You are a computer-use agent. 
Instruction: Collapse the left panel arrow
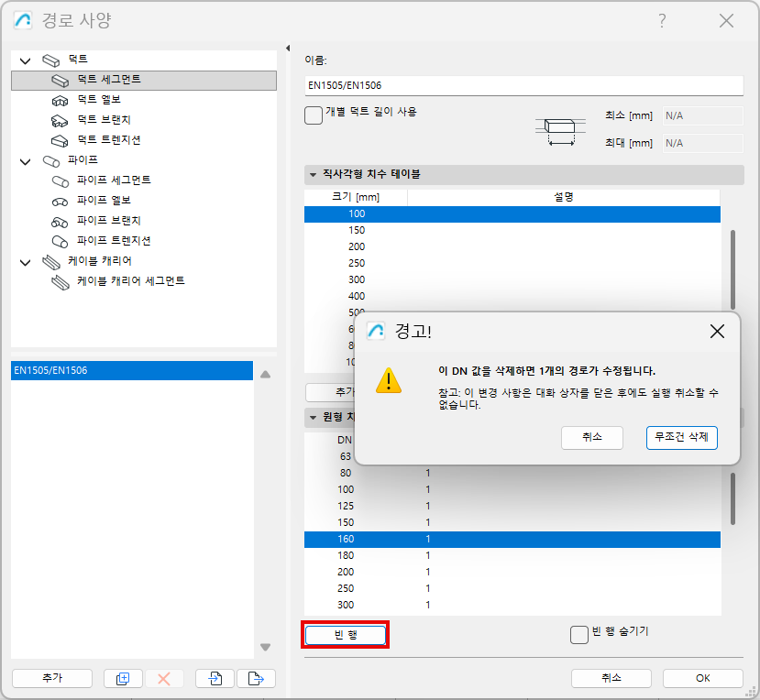288,48
